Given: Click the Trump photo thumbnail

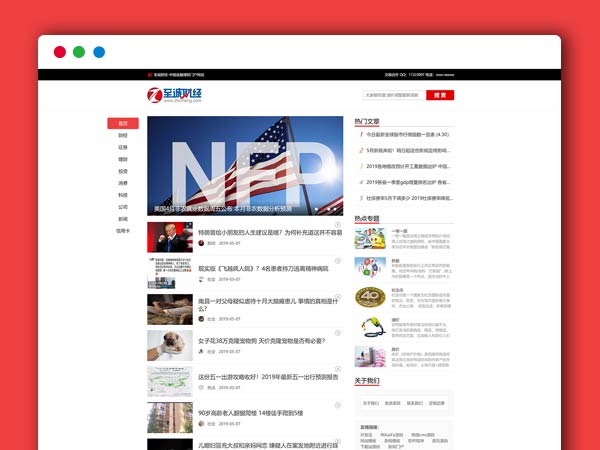Looking at the screenshot, I should [x=170, y=237].
